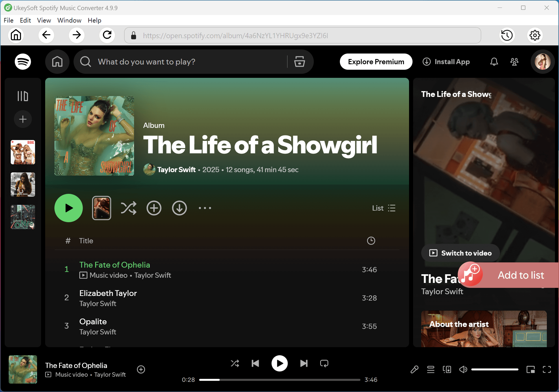Click the Explore Premium button
The height and width of the screenshot is (392, 559).
(376, 62)
